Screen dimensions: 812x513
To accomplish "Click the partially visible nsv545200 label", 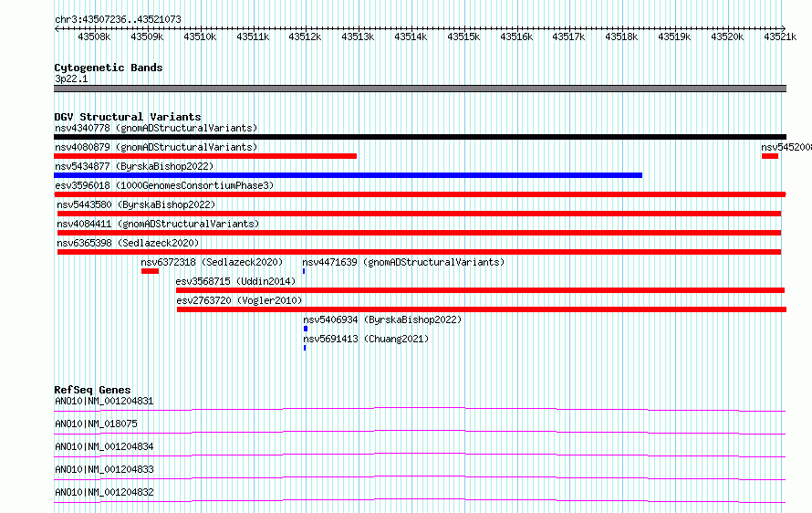I will pos(786,147).
